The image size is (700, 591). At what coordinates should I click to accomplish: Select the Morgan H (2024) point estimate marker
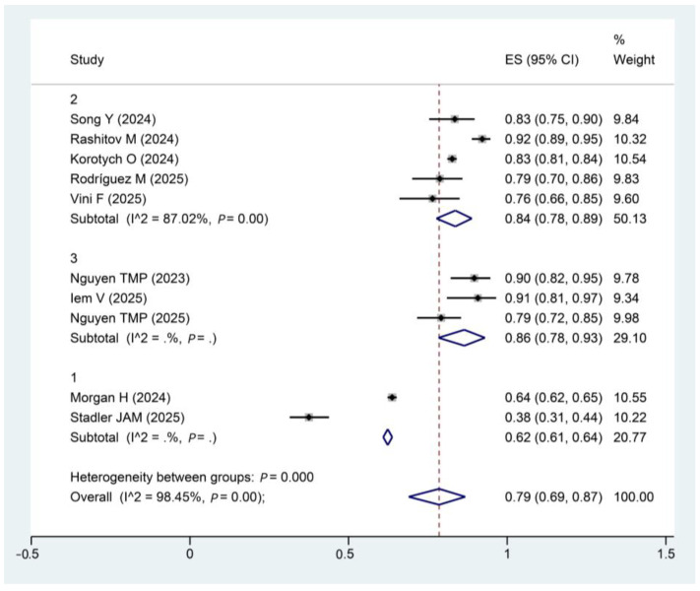point(392,397)
